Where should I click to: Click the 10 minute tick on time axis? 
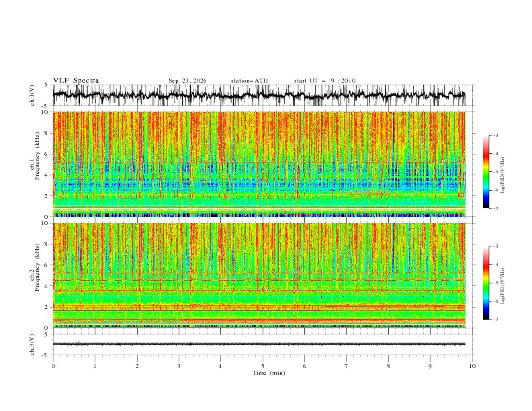click(x=472, y=366)
